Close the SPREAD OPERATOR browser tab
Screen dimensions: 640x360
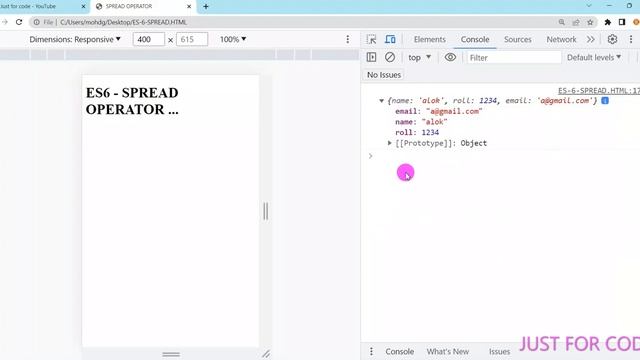(189, 7)
